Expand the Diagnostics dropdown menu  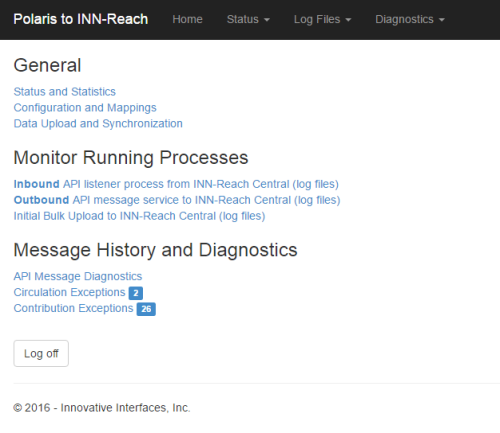410,19
